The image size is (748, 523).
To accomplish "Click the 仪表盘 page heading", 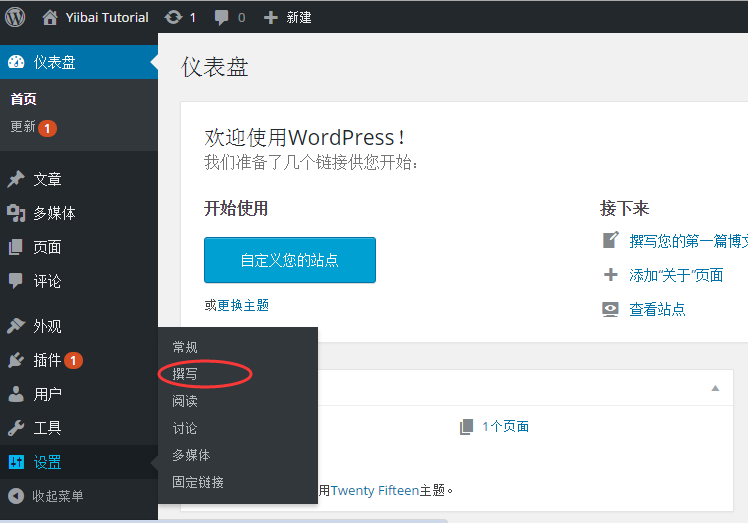I will pyautogui.click(x=215, y=67).
